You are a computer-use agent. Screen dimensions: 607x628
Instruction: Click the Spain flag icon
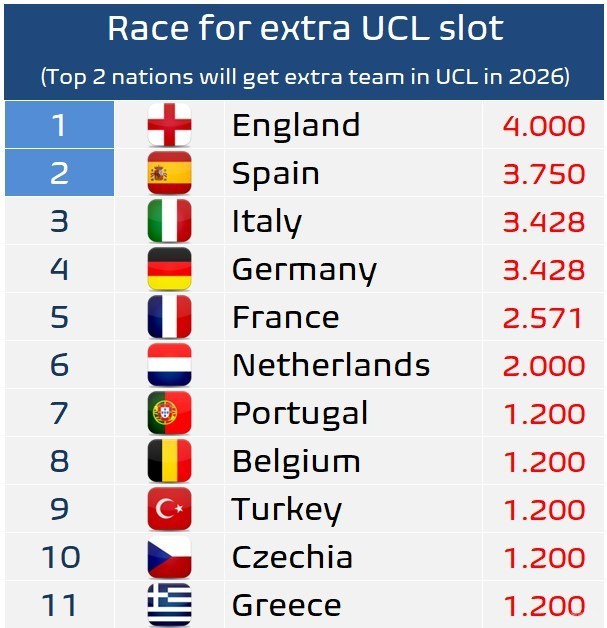click(169, 174)
